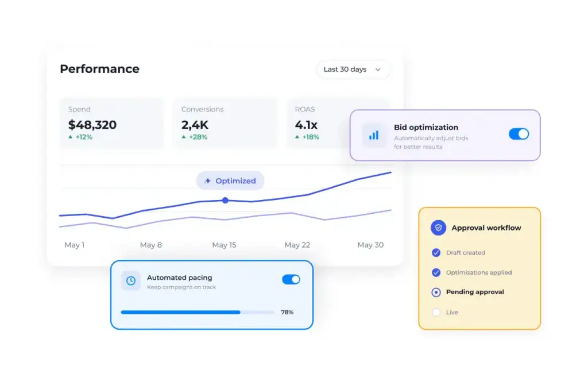The height and width of the screenshot is (377, 588).
Task: Turn off the Automated pacing switch
Action: [x=291, y=279]
